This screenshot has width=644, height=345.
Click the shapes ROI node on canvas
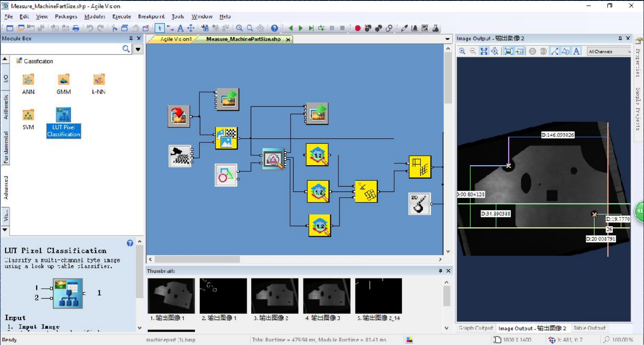tap(226, 175)
